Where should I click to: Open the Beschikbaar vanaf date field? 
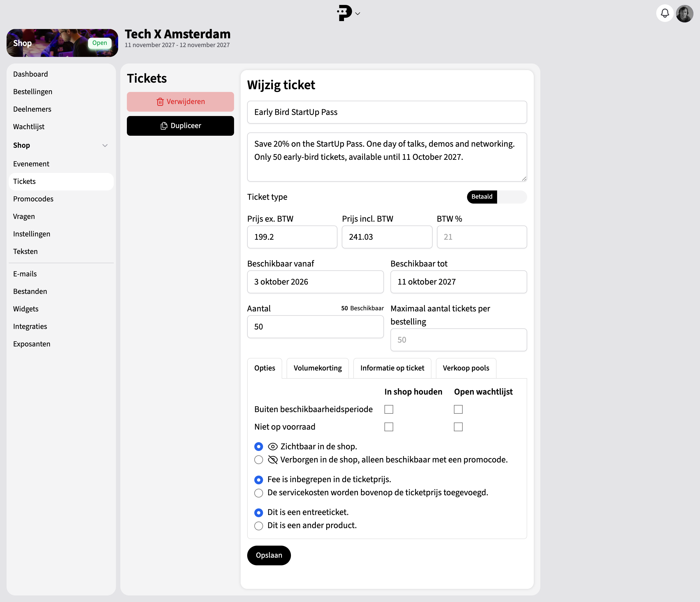coord(315,282)
